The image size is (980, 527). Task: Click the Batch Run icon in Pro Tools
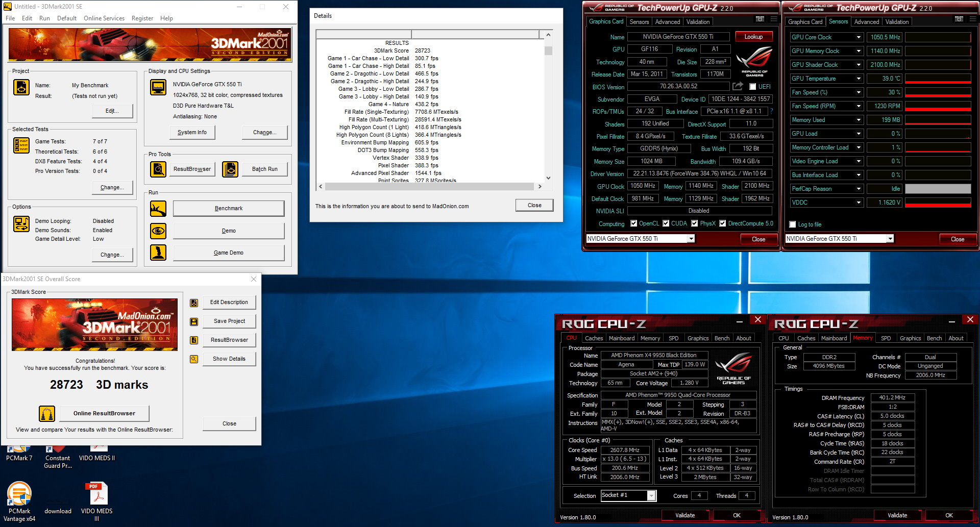pos(230,169)
